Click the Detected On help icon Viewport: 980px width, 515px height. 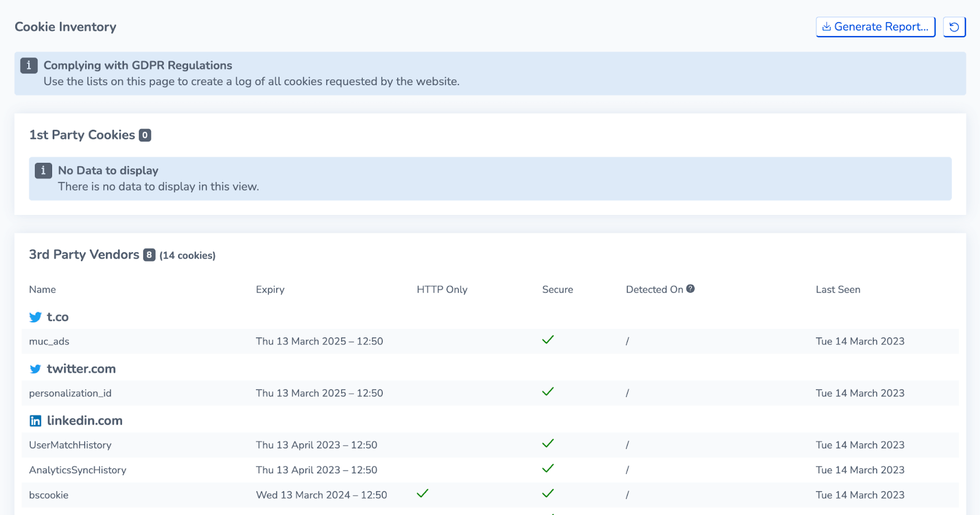pos(690,289)
